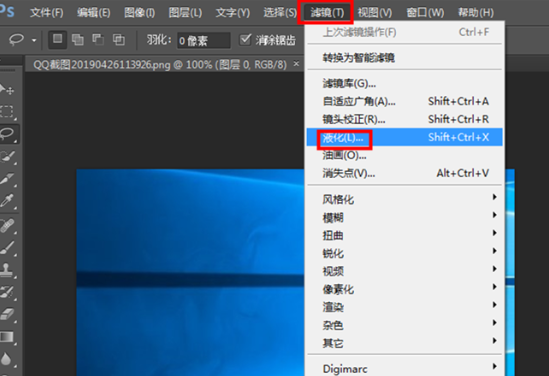Open the 文字(Y) menu
Image resolution: width=549 pixels, height=376 pixels.
(233, 13)
